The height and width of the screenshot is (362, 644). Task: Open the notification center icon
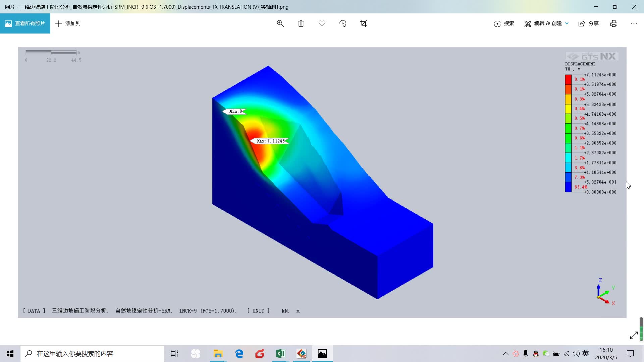pyautogui.click(x=630, y=354)
